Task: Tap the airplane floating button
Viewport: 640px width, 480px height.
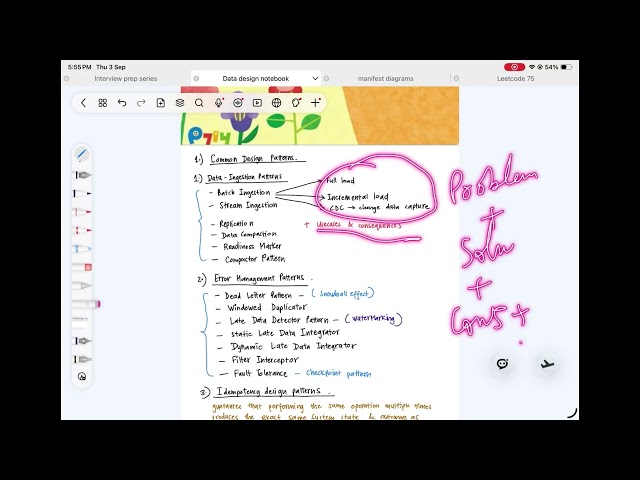Action: [x=547, y=364]
